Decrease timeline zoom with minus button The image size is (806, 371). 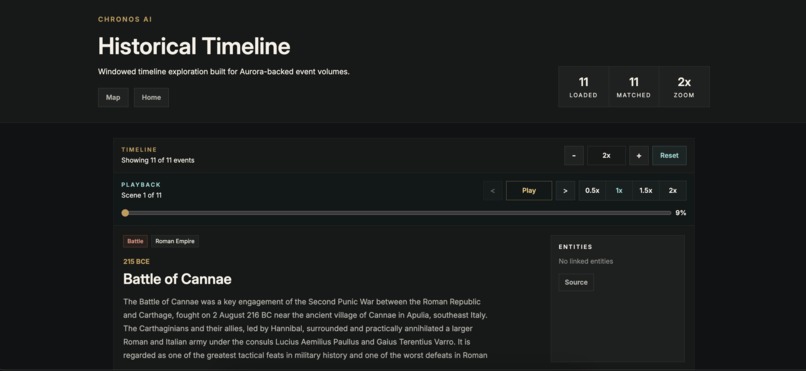[x=574, y=156]
